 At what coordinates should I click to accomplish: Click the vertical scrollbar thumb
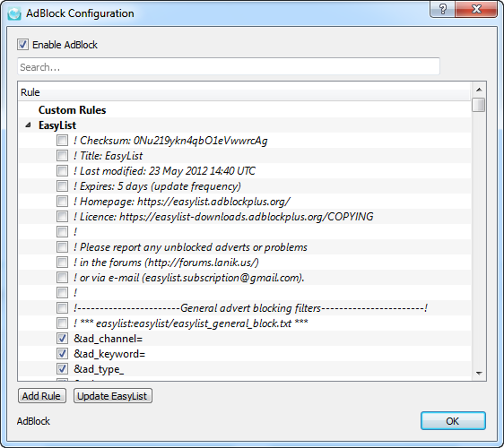479,105
